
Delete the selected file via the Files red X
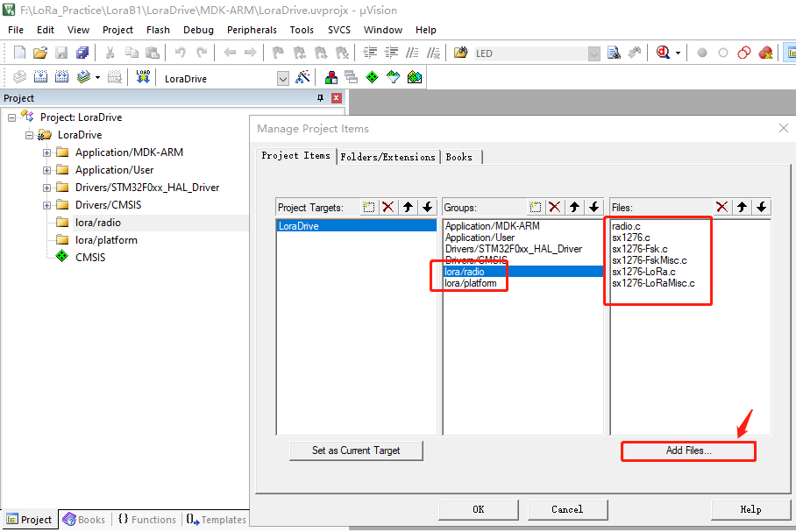point(721,207)
